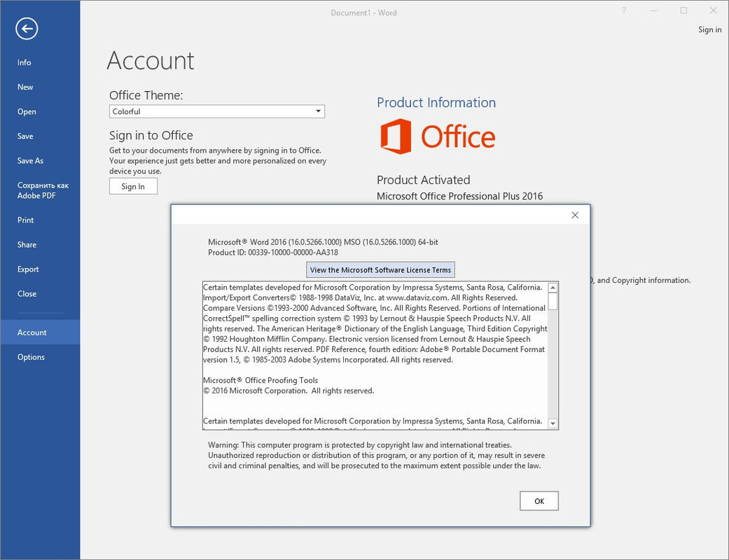The width and height of the screenshot is (729, 560).
Task: Close the About dialog with X
Action: [575, 215]
